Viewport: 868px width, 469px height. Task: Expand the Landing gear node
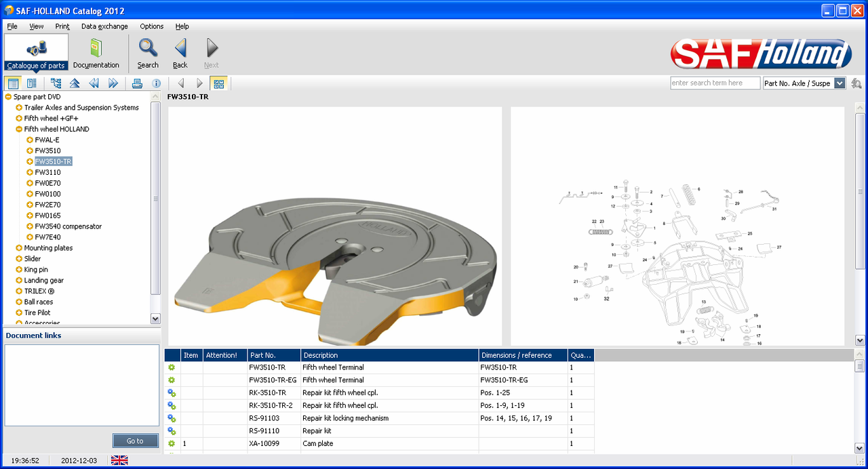pyautogui.click(x=19, y=281)
